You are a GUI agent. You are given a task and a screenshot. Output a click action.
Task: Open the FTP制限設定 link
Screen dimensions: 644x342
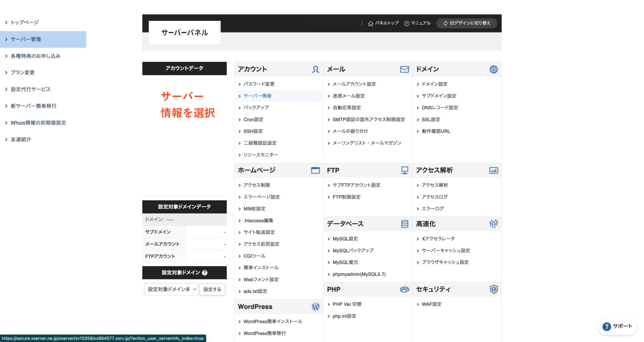pyautogui.click(x=346, y=197)
